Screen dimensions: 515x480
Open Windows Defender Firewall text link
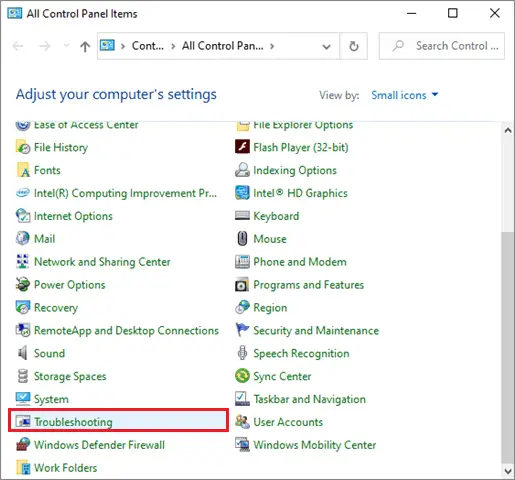[99, 445]
